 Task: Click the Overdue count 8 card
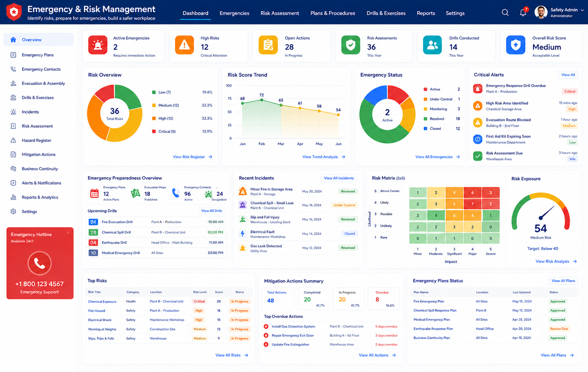click(x=383, y=298)
